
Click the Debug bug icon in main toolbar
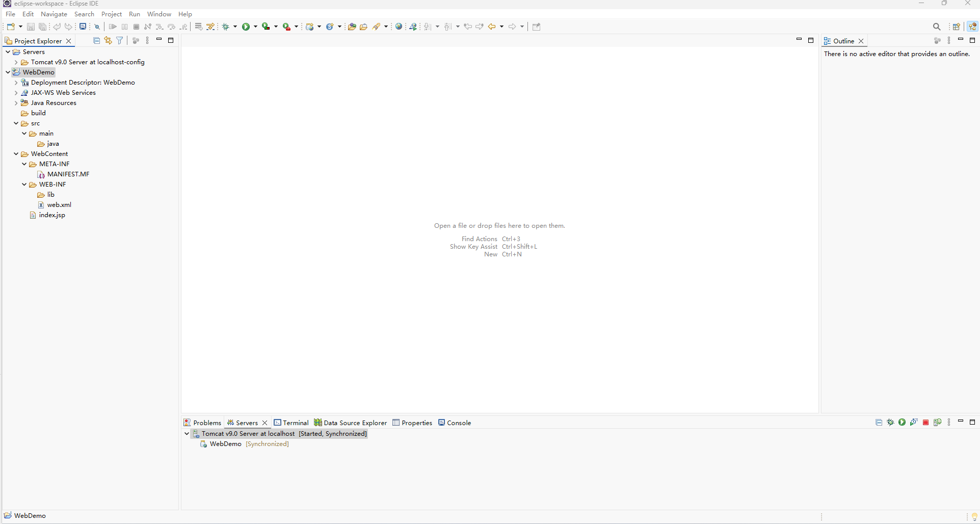pos(226,27)
